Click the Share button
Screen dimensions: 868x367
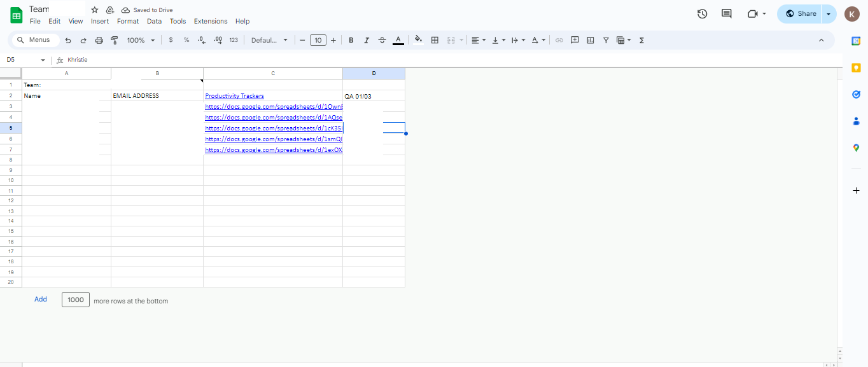point(801,13)
